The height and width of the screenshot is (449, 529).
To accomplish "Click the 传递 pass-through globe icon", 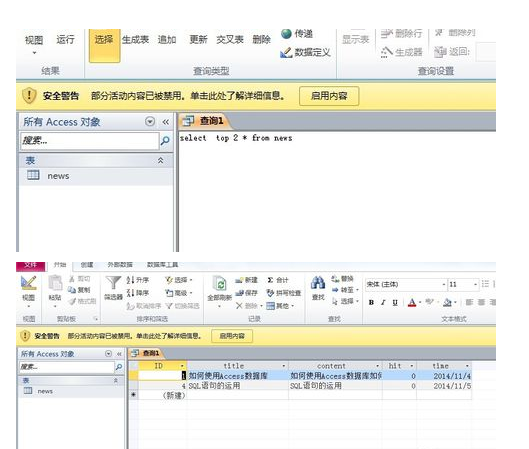I will coord(286,34).
